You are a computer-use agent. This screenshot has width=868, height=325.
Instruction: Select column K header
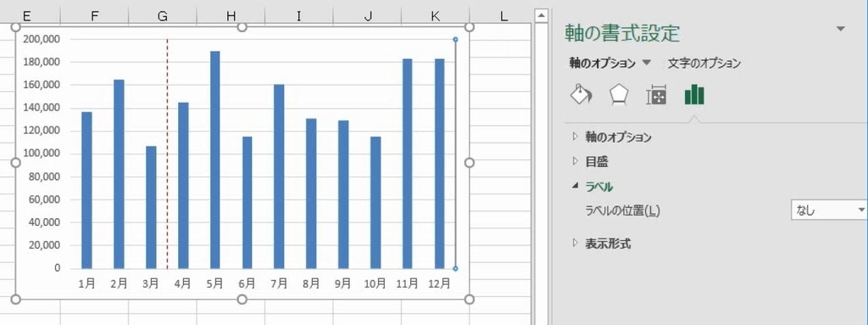click(435, 16)
